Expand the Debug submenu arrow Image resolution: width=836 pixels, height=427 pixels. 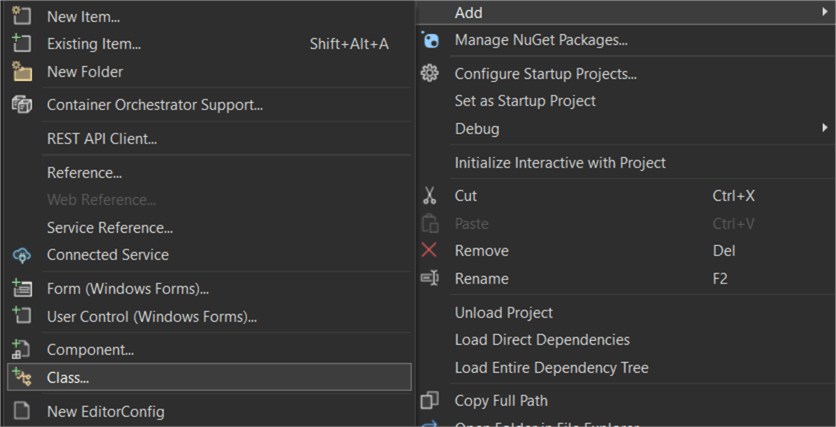pos(824,128)
